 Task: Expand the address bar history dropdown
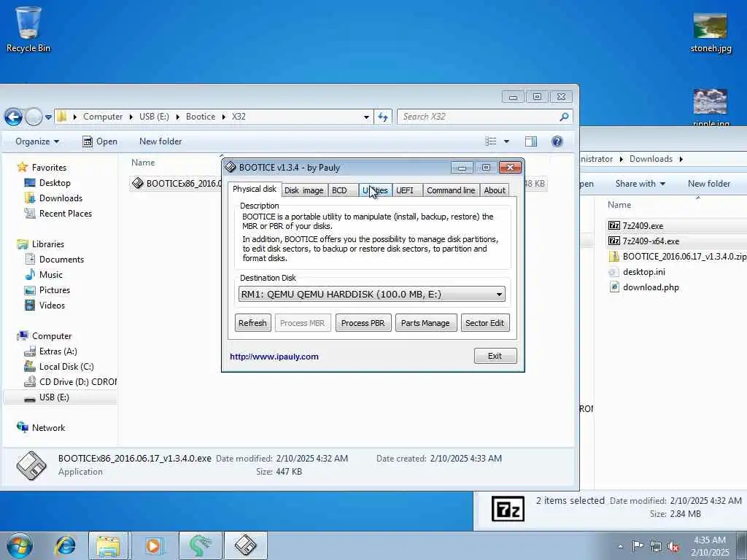click(x=366, y=117)
